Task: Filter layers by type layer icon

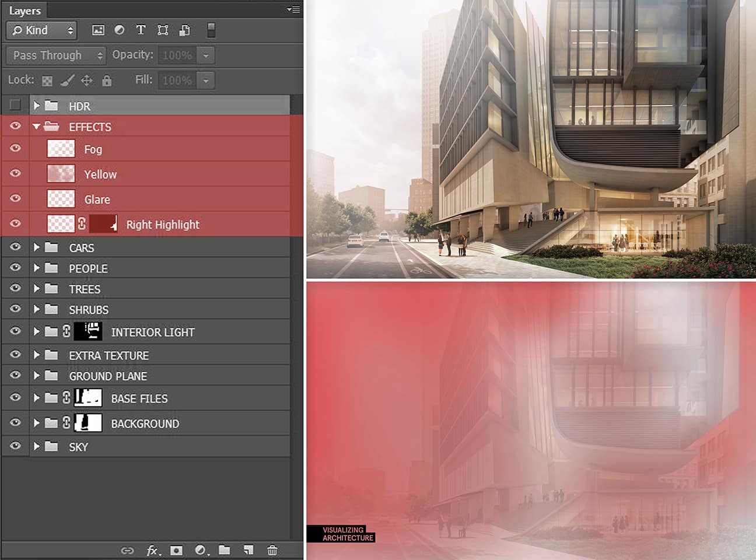Action: click(x=141, y=30)
